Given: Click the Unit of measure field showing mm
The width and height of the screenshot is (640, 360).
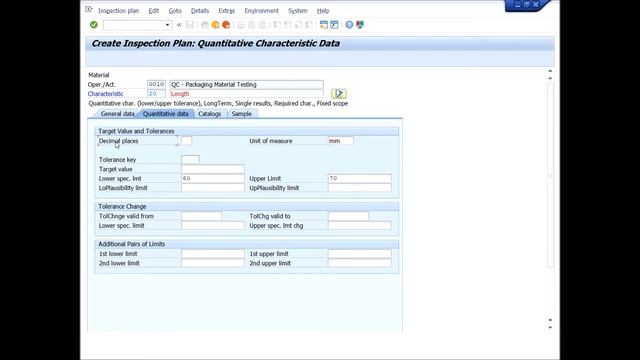Looking at the screenshot, I should coord(340,141).
